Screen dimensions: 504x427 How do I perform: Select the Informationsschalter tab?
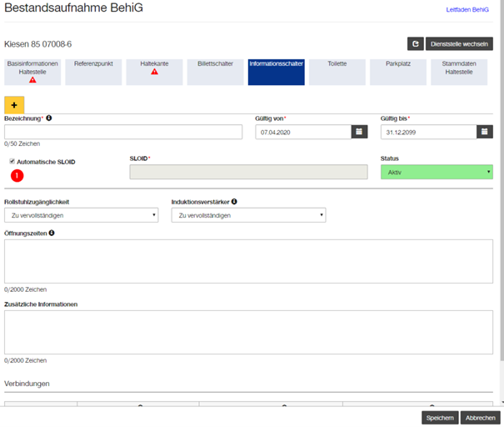[x=276, y=72]
